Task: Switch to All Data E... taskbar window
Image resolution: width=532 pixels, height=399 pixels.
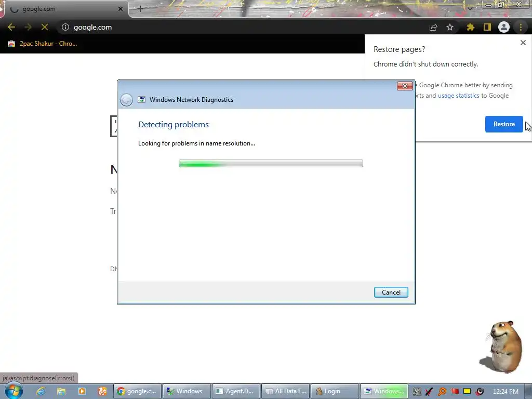Action: point(285,391)
